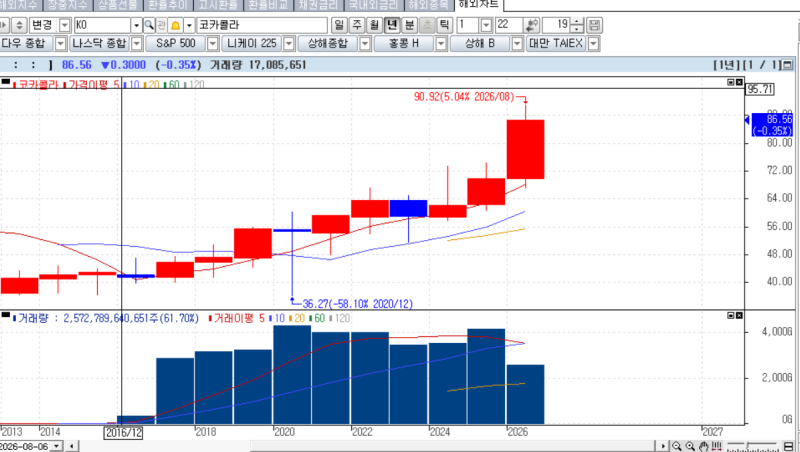The image size is (800, 452).
Task: Minimize the volume panel
Action: [x=731, y=316]
